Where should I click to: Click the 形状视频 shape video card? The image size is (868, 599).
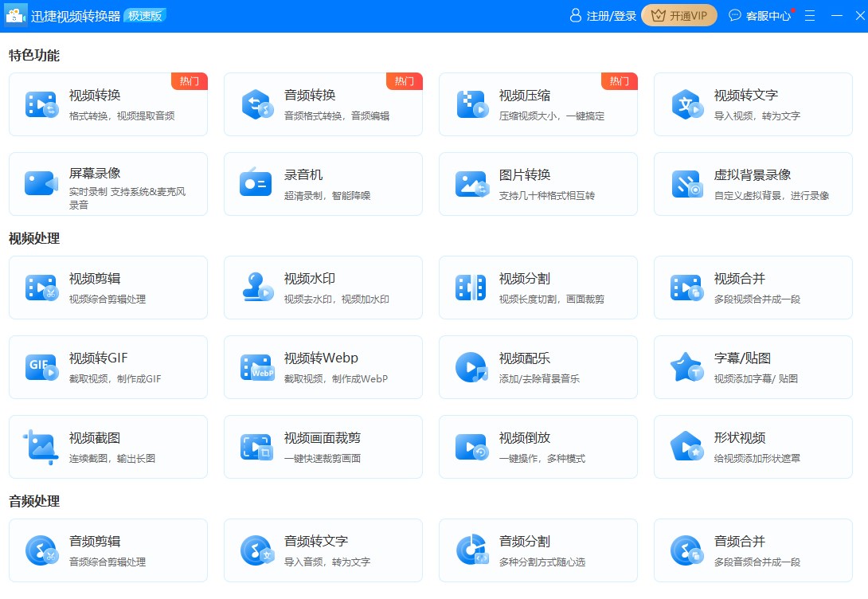753,447
